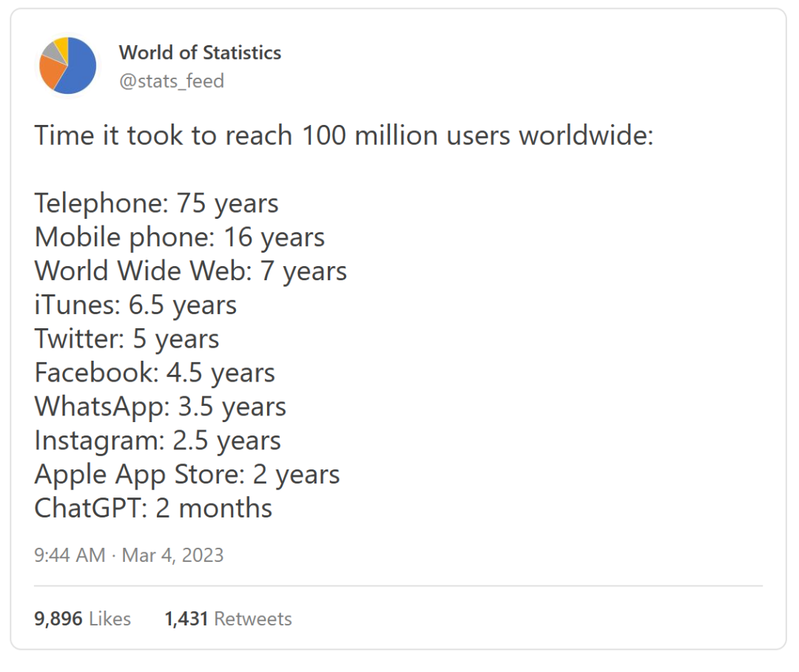Viewport: 799px width, 672px height.
Task: Select the Apple App Store: 2 years line
Action: pos(186,475)
